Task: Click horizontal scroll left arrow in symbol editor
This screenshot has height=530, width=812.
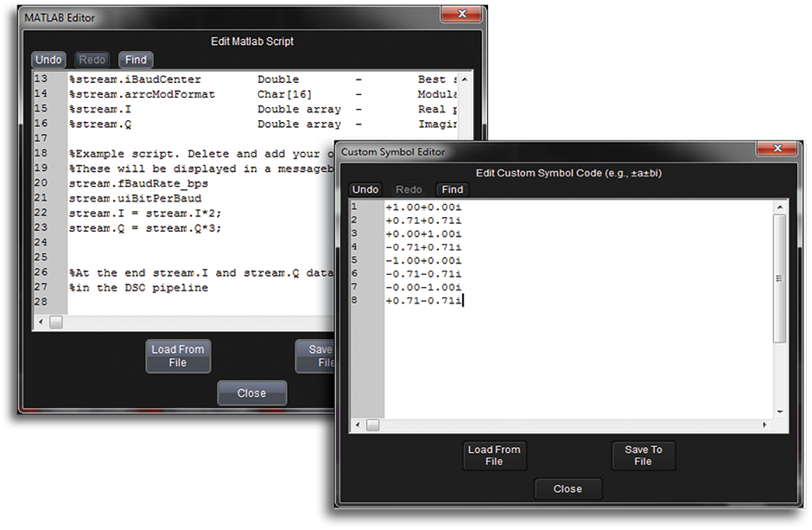Action: pos(358,425)
